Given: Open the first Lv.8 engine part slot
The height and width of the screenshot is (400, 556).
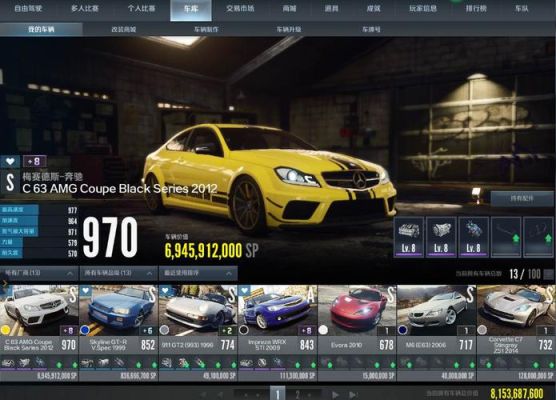Looking at the screenshot, I should (408, 237).
